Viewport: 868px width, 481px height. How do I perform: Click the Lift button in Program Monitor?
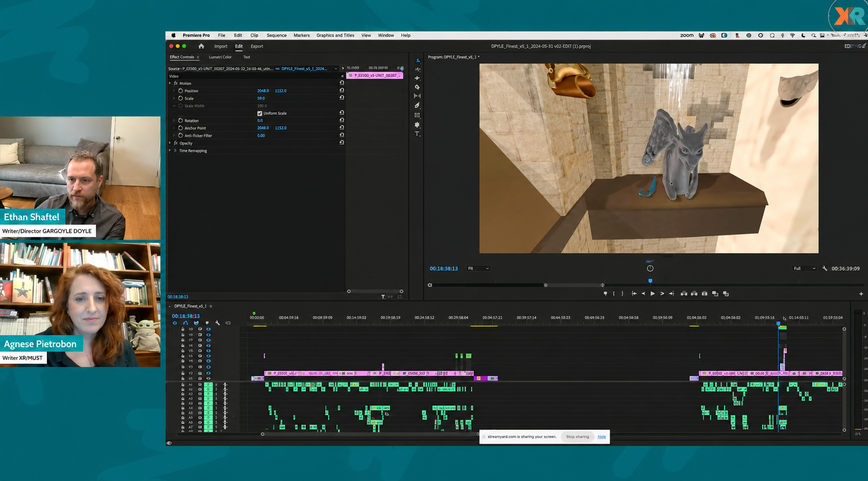point(684,294)
